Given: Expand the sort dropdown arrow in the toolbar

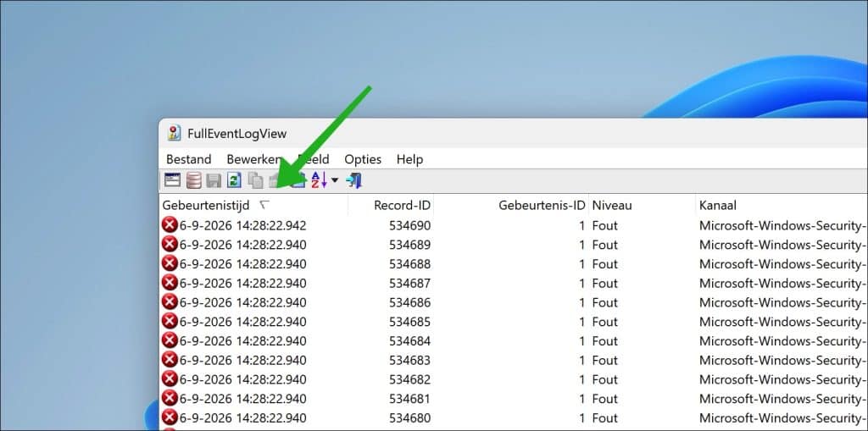Looking at the screenshot, I should coord(334,180).
